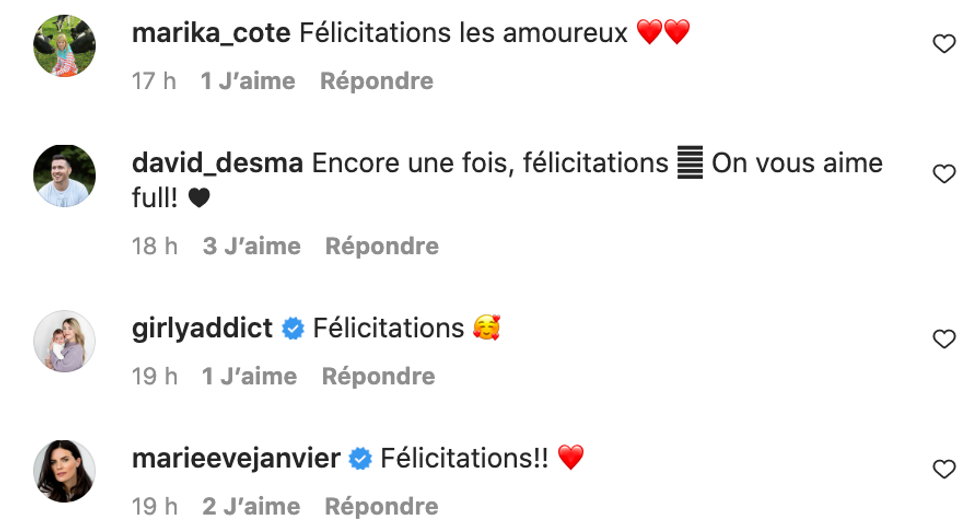
Task: Like marika_cote's comment with the heart
Action: coord(943,43)
